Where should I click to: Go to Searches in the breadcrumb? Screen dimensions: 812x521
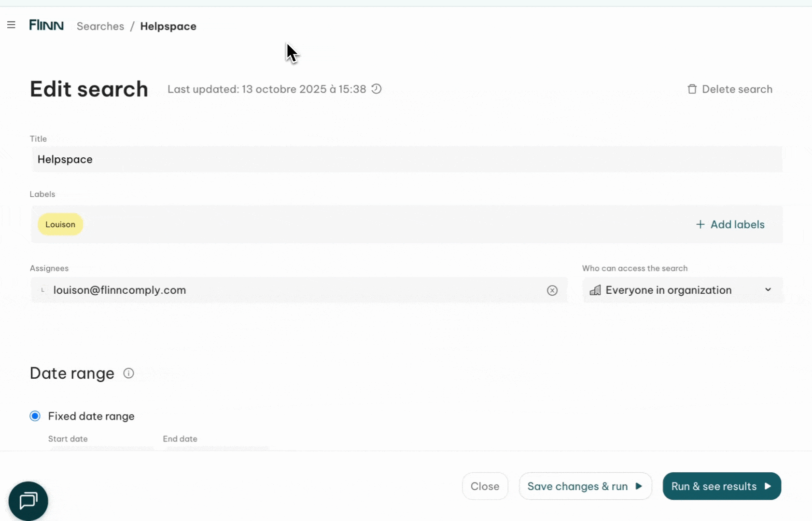point(100,27)
